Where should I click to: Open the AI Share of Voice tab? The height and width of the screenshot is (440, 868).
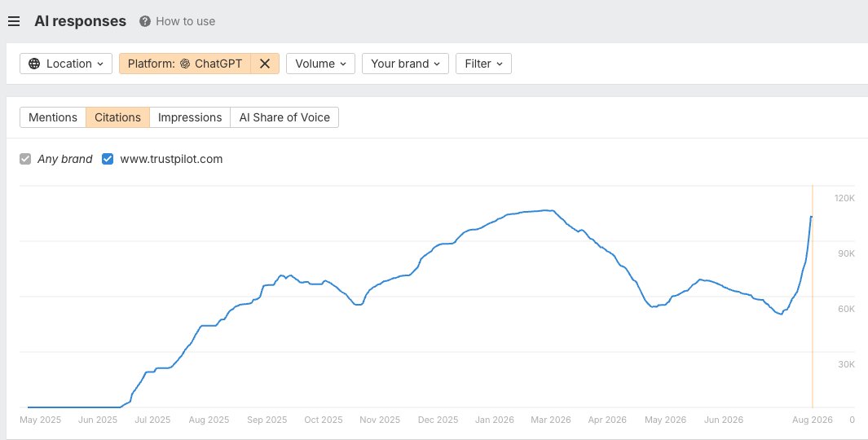click(x=284, y=117)
